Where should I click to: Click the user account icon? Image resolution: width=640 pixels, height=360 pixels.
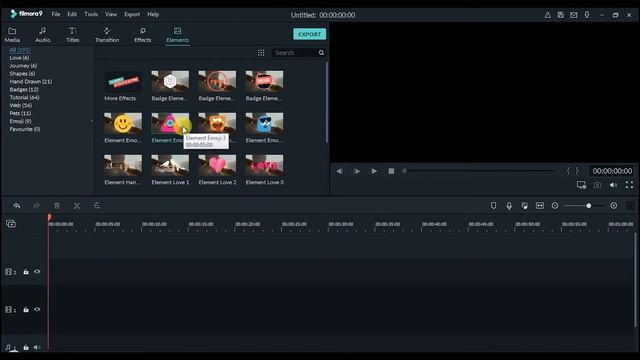547,15
